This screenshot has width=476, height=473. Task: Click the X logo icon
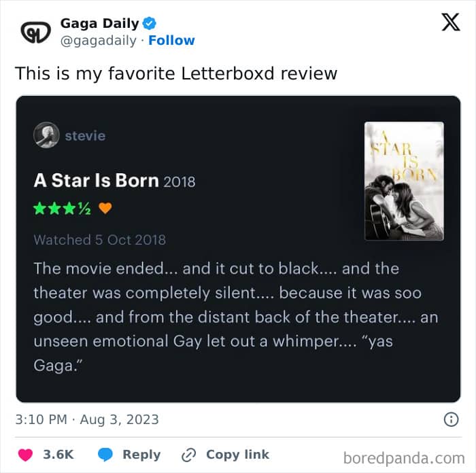(450, 22)
